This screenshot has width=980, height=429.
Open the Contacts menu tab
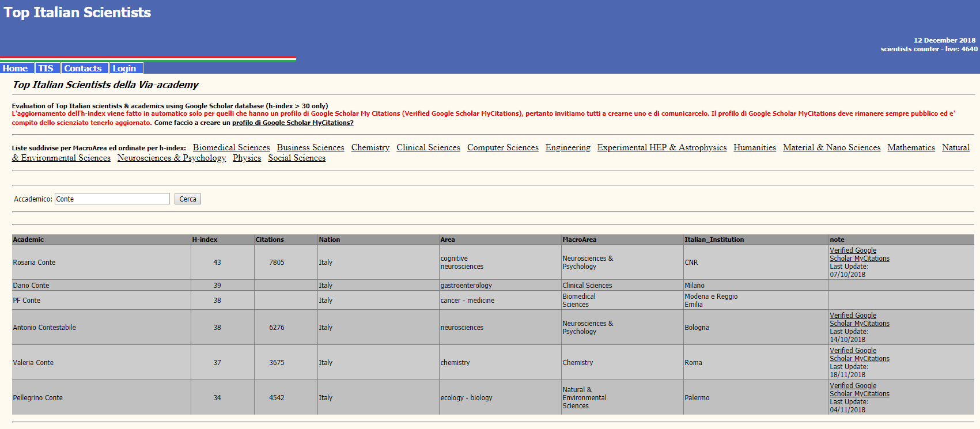(x=84, y=68)
